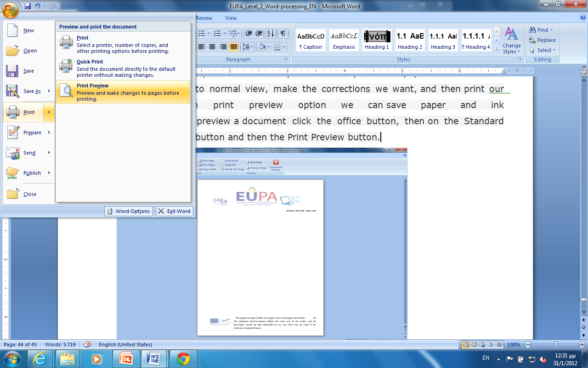Select Quick Print to default printer

pos(123,68)
